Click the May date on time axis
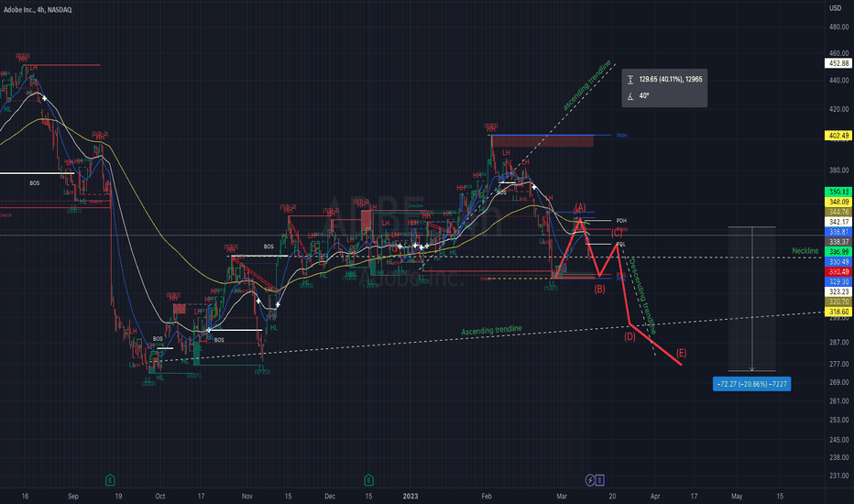 [x=737, y=497]
